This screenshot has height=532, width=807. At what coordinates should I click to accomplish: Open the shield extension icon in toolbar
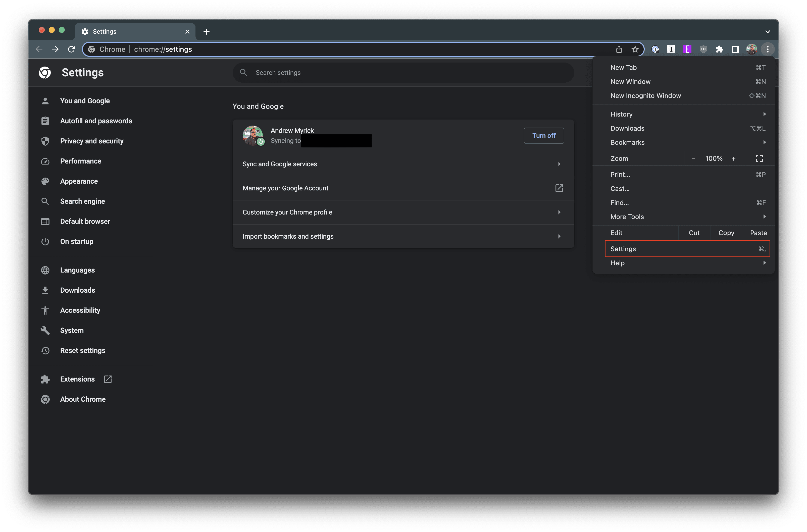(703, 49)
